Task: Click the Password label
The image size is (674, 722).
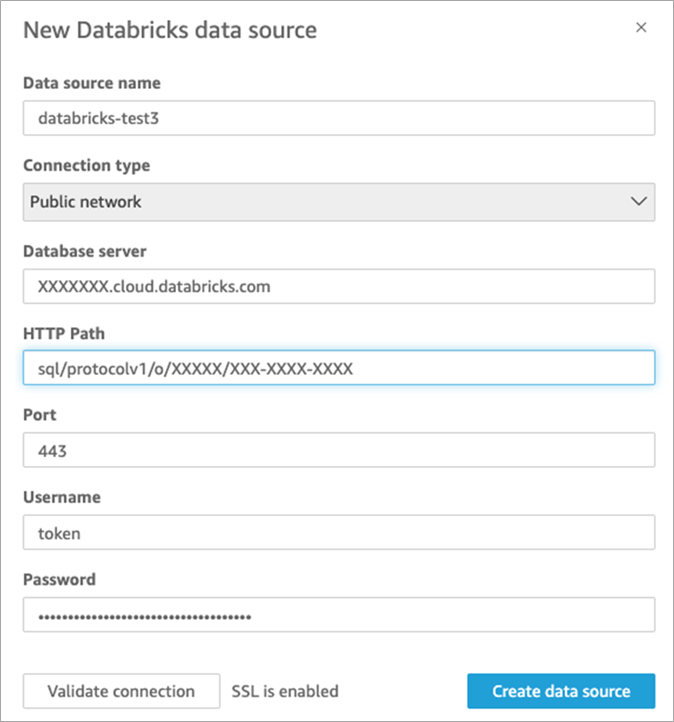Action: (x=59, y=579)
